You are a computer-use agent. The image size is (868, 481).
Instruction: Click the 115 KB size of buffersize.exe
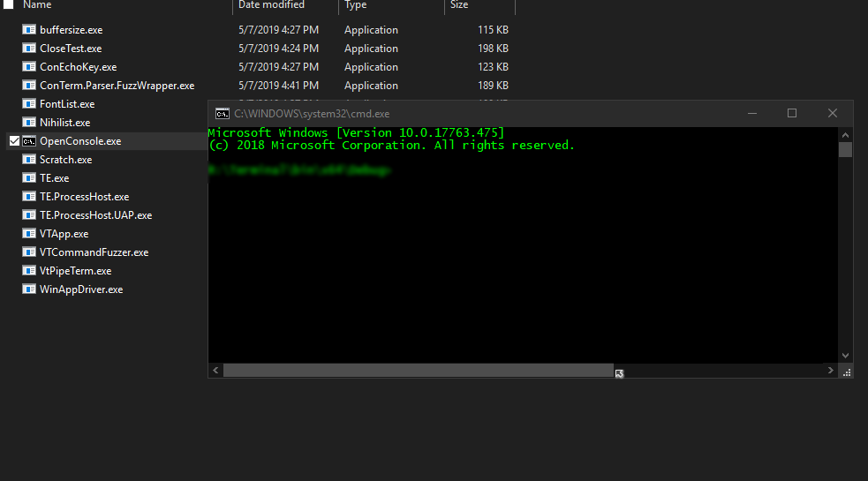[x=493, y=30]
